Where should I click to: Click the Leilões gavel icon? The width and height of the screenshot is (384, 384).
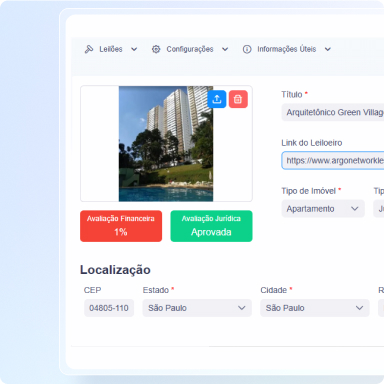coord(89,49)
